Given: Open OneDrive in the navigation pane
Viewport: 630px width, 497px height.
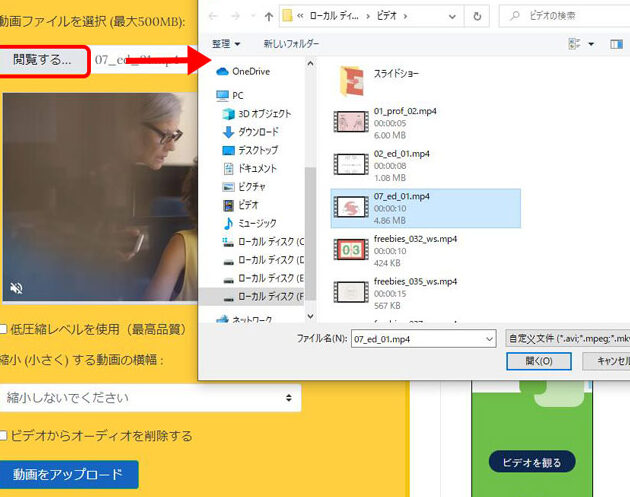Looking at the screenshot, I should coord(250,71).
